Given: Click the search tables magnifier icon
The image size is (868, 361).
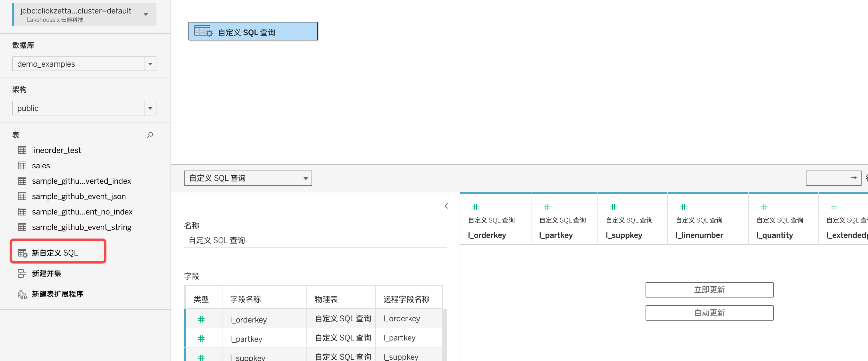Looking at the screenshot, I should [x=150, y=135].
